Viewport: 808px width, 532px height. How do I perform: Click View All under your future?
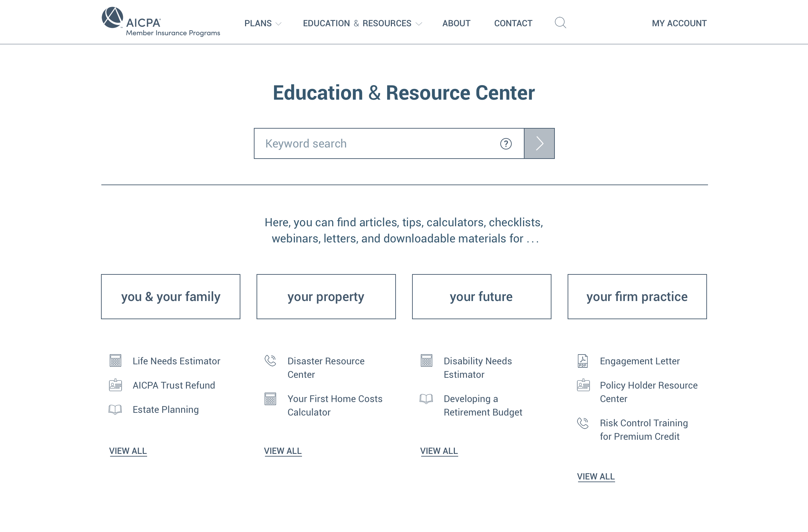(x=439, y=451)
